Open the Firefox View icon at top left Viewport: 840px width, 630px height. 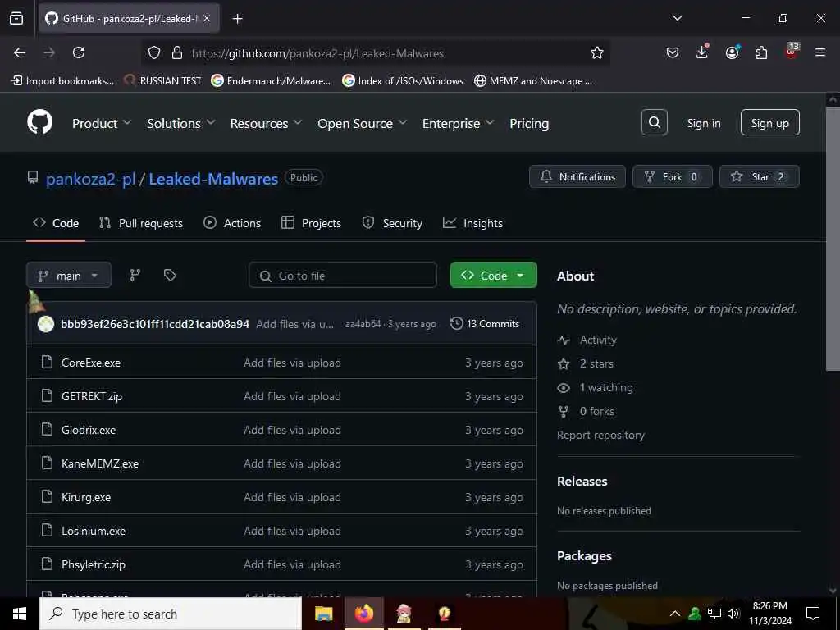(16, 18)
